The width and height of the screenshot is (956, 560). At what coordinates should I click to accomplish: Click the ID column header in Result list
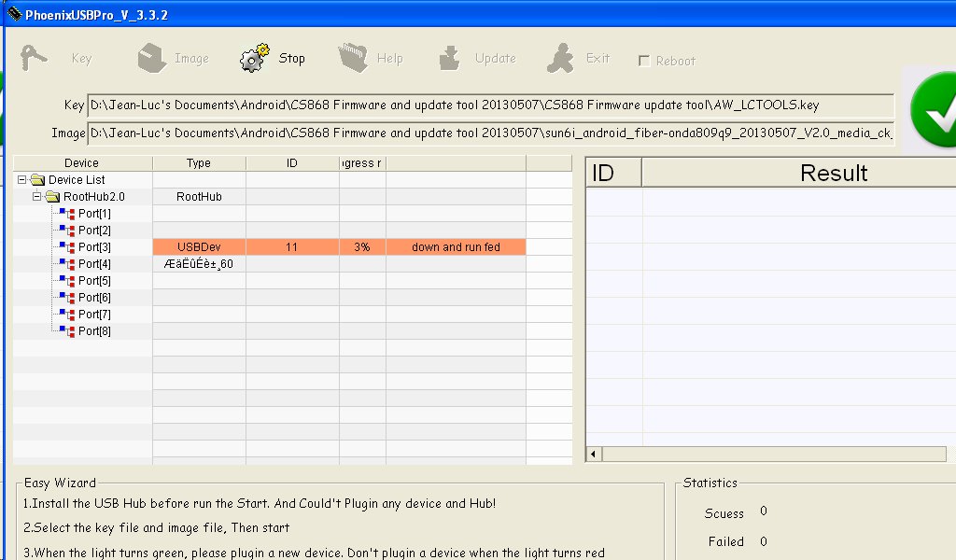pos(613,173)
